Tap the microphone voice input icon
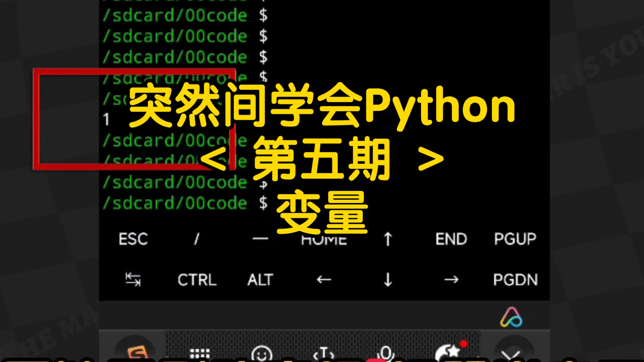 tap(386, 354)
